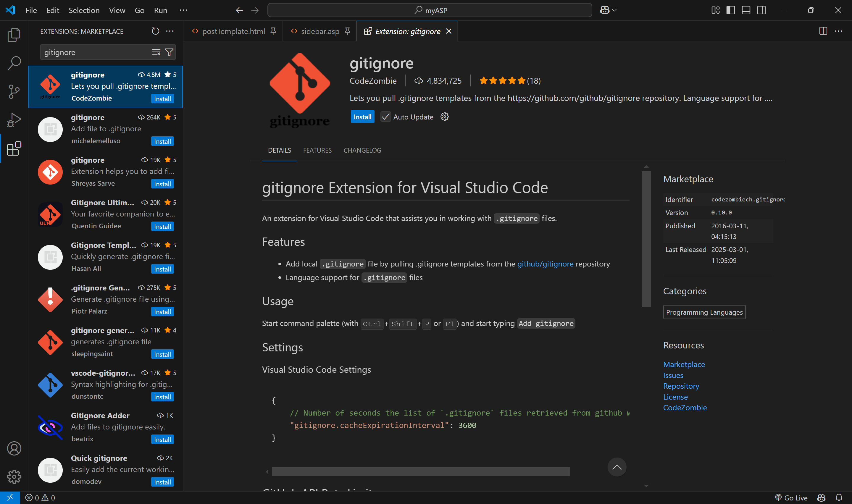The width and height of the screenshot is (852, 504).
Task: Follow the github/gitignore repository link
Action: click(545, 264)
